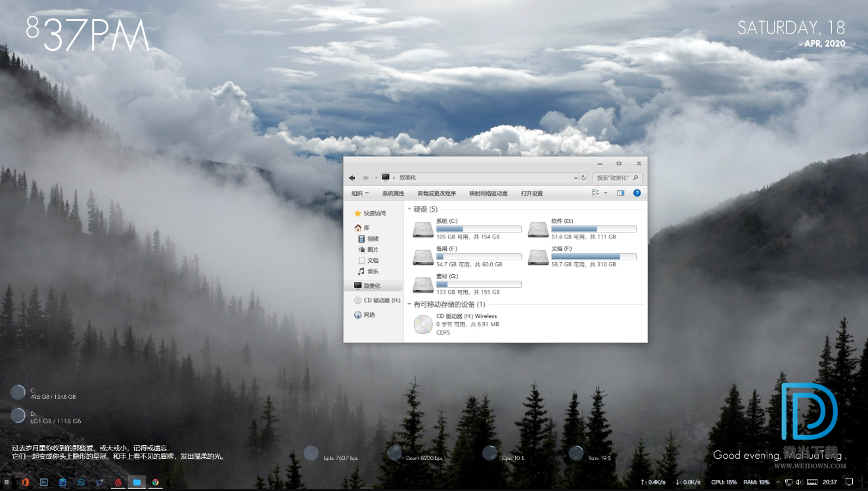Change view with the view layout icon

[595, 193]
